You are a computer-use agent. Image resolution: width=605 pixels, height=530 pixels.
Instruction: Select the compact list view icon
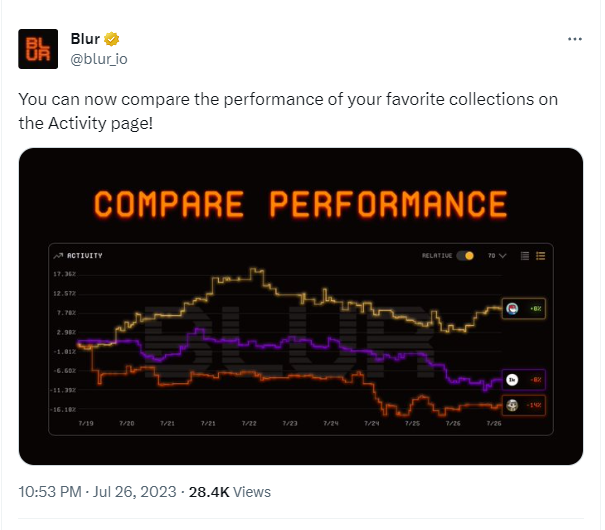525,256
